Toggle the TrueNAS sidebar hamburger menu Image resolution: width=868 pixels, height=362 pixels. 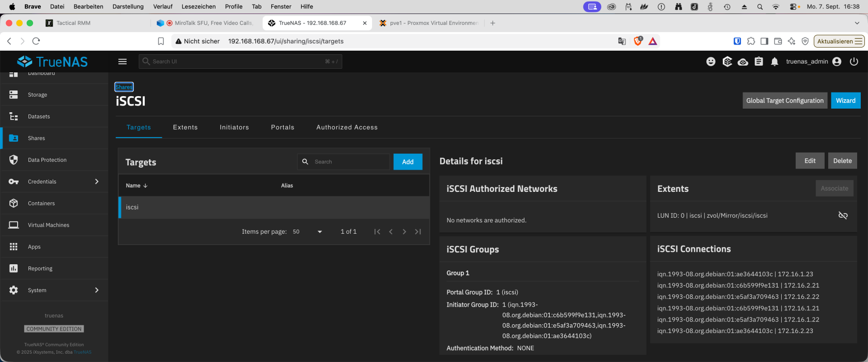[122, 62]
